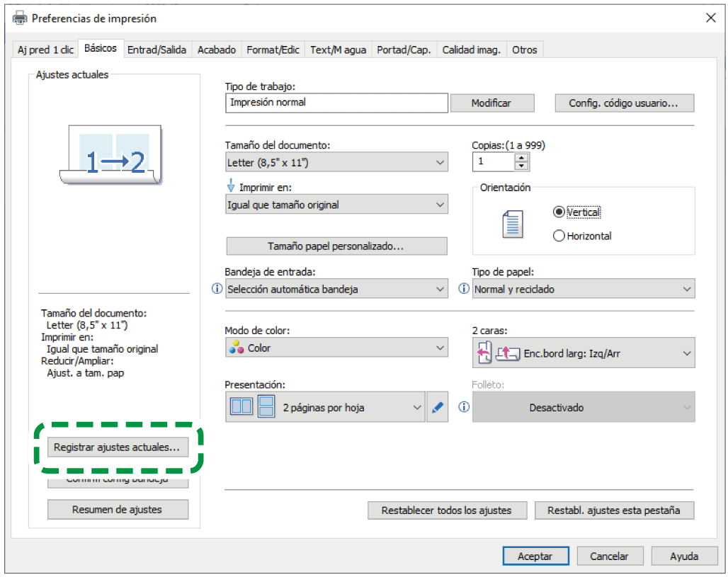Expand the Modo de color dropdown

coord(336,348)
